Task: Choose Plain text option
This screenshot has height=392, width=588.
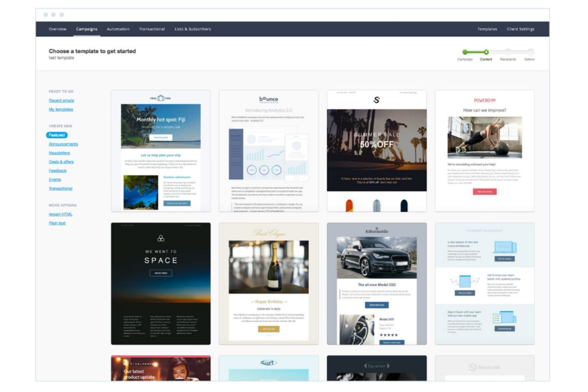Action: (57, 223)
